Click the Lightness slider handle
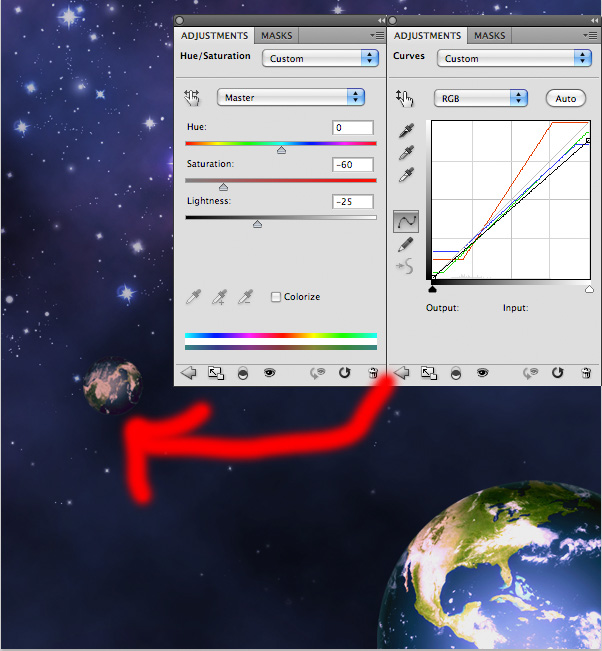 pyautogui.click(x=257, y=224)
